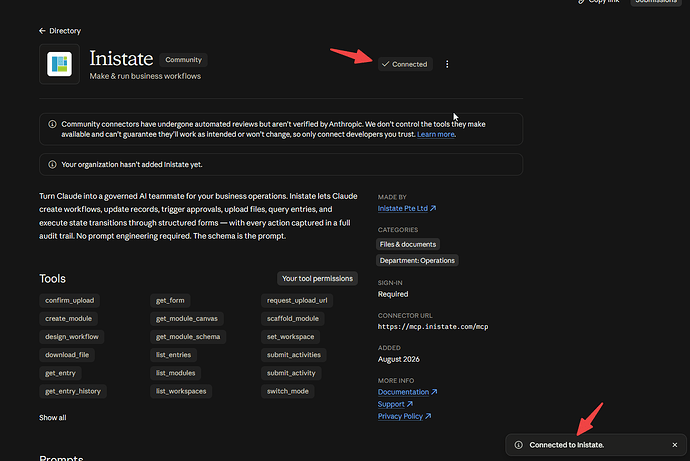Open the Support link
This screenshot has width=690, height=461.
click(x=395, y=404)
